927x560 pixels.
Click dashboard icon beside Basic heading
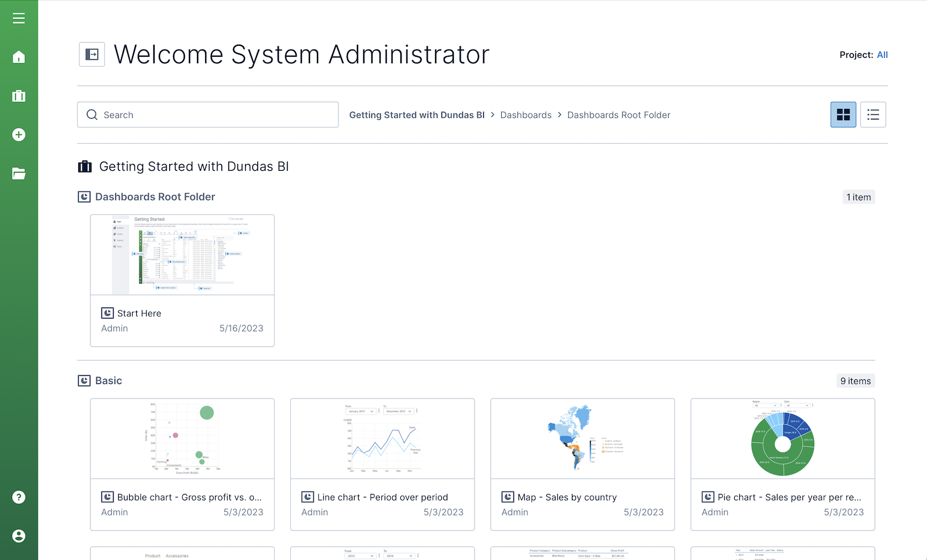(x=84, y=380)
